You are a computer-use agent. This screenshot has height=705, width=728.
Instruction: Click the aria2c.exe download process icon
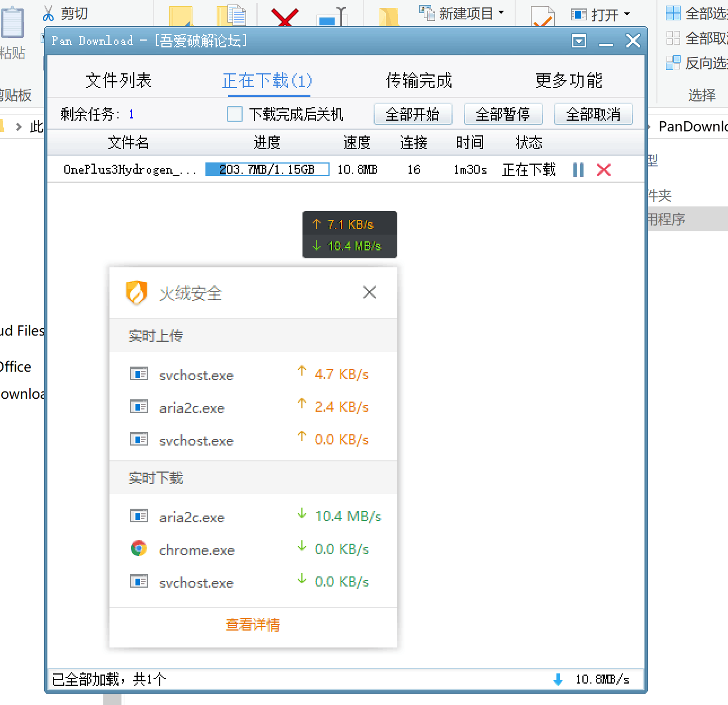click(x=139, y=516)
